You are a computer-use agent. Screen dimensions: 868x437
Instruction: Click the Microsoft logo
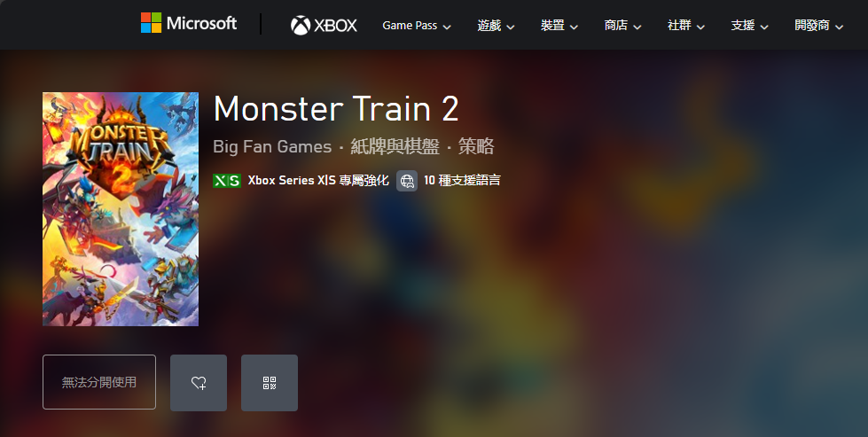point(188,23)
